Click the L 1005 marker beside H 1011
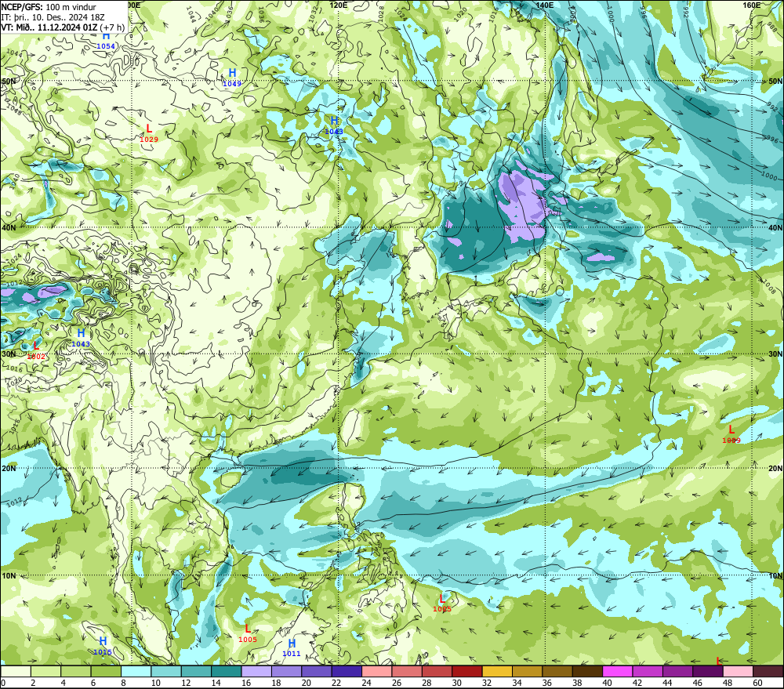Viewport: 784px width, 689px height. tap(248, 634)
